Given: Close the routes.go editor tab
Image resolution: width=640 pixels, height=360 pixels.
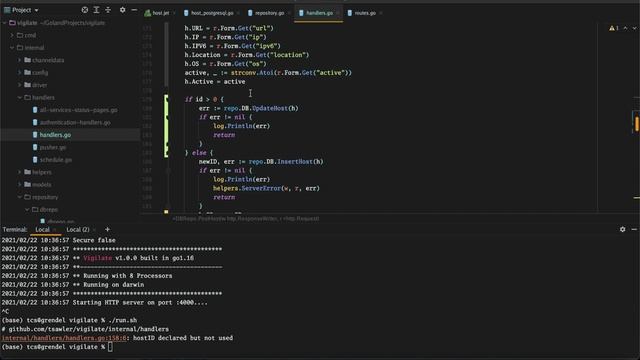Looking at the screenshot, I should (x=381, y=13).
